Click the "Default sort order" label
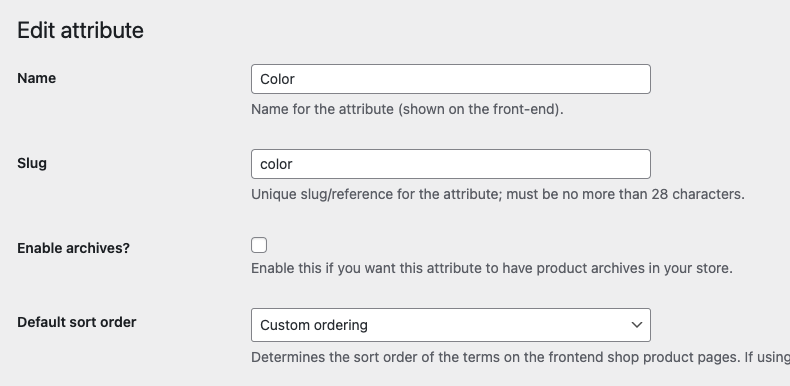 coord(77,322)
